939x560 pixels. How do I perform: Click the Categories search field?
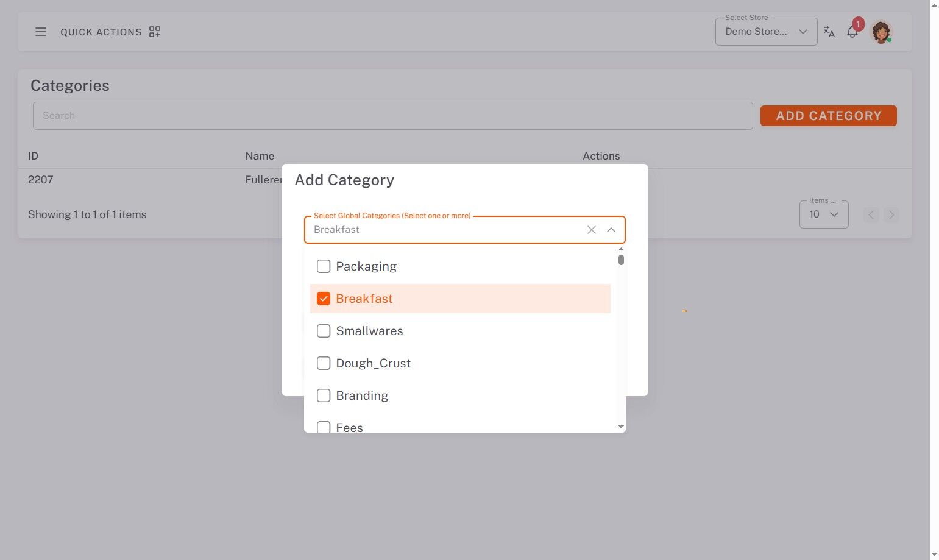[392, 116]
